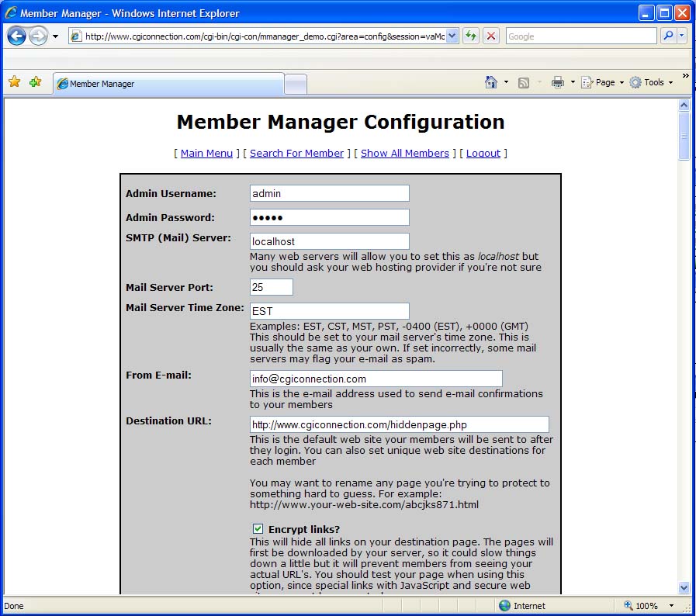Click the Logout link

pos(483,153)
